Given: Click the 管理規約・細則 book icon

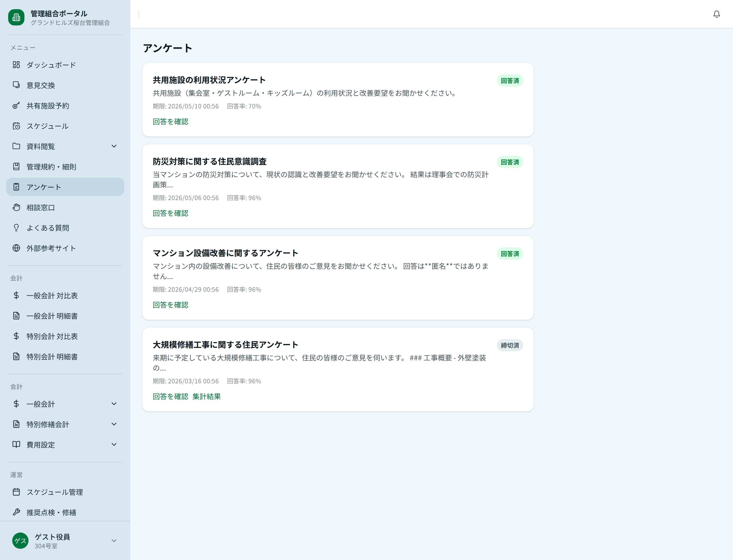Looking at the screenshot, I should tap(16, 166).
